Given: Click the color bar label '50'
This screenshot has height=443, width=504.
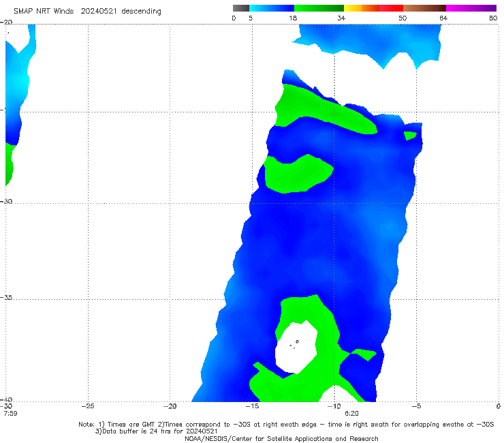Looking at the screenshot, I should coord(403,18).
